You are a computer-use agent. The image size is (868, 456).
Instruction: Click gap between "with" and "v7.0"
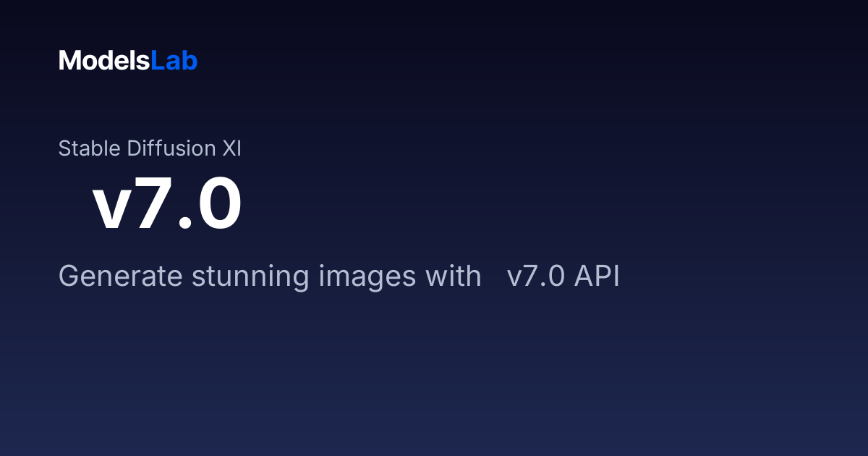tap(494, 276)
